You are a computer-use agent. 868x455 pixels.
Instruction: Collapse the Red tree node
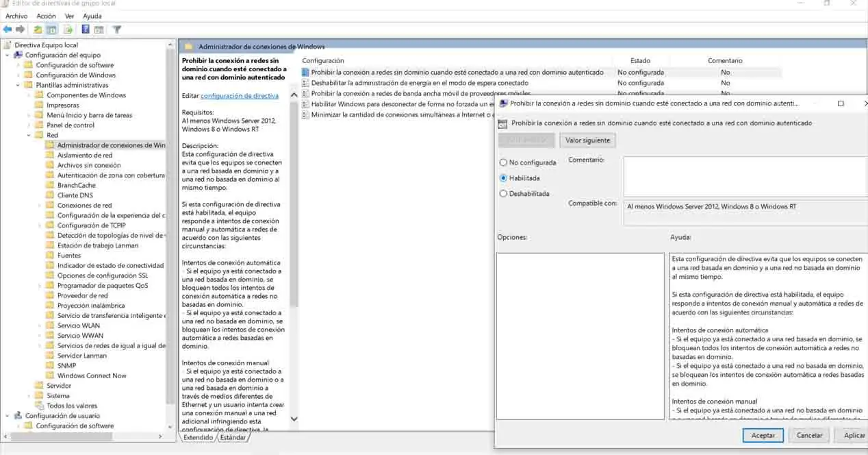(x=29, y=135)
